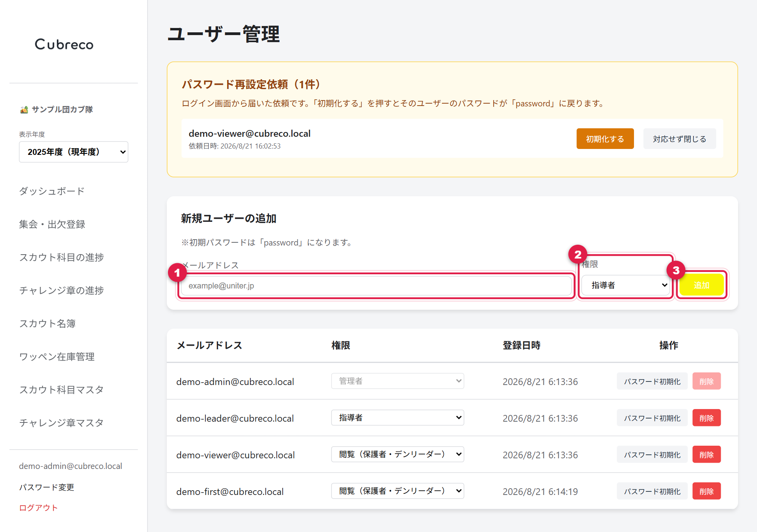Focus the メールアドレス input field
Viewport: 757px width, 532px height.
377,286
